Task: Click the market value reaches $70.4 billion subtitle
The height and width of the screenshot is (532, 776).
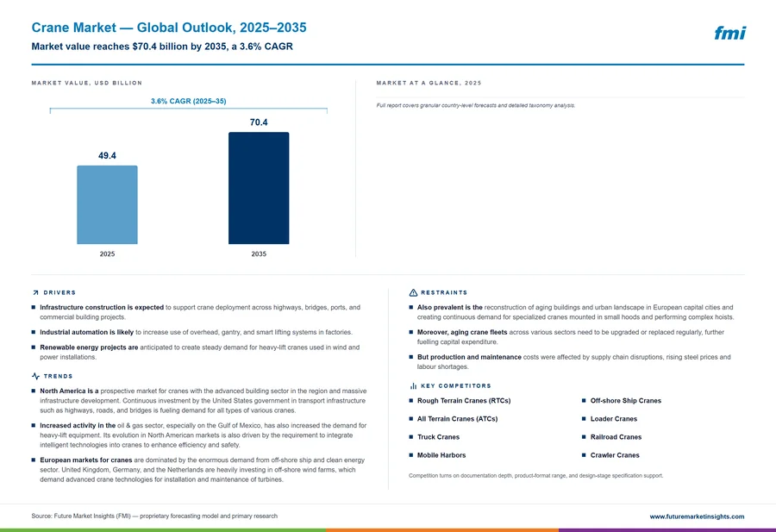Action: click(x=162, y=47)
